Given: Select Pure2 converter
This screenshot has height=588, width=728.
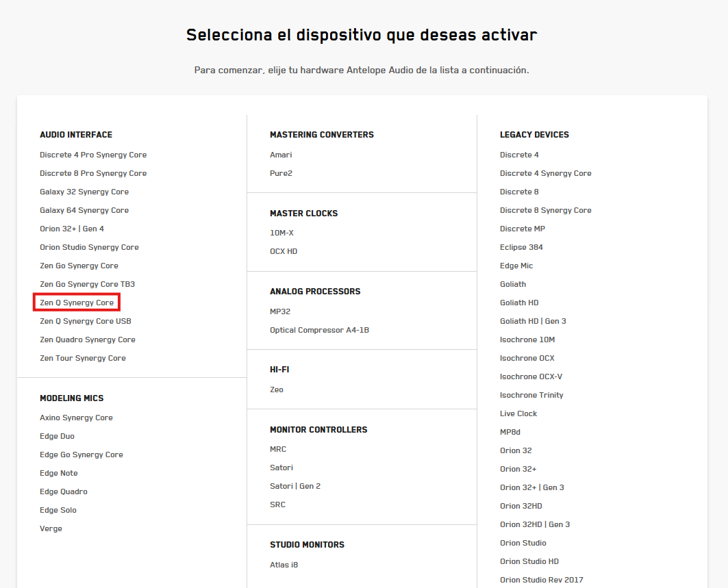Looking at the screenshot, I should tap(281, 173).
